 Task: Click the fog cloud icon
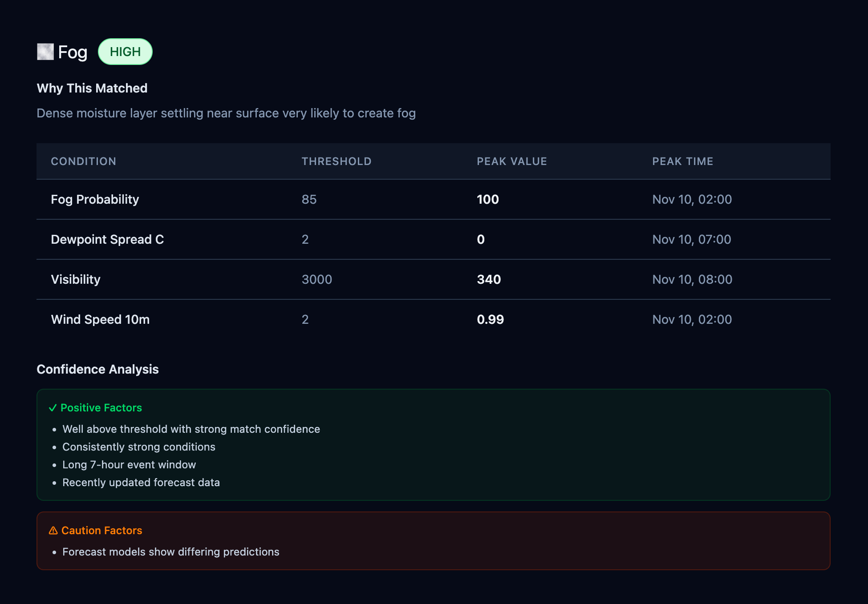45,52
